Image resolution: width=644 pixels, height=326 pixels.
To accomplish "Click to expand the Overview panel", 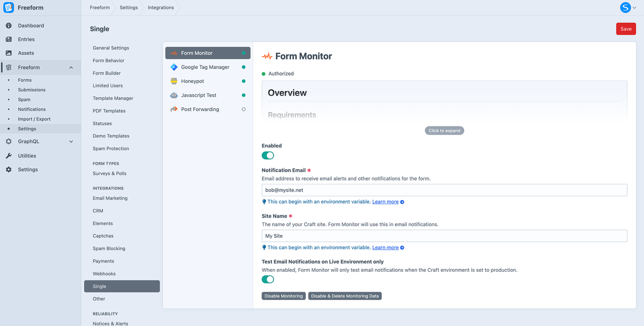I will tap(444, 130).
